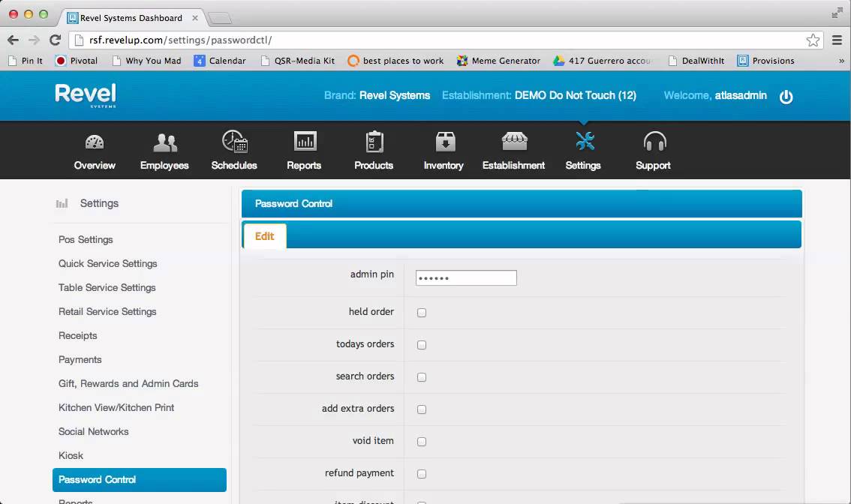Check the refund payment checkbox
The width and height of the screenshot is (851, 504).
click(422, 474)
